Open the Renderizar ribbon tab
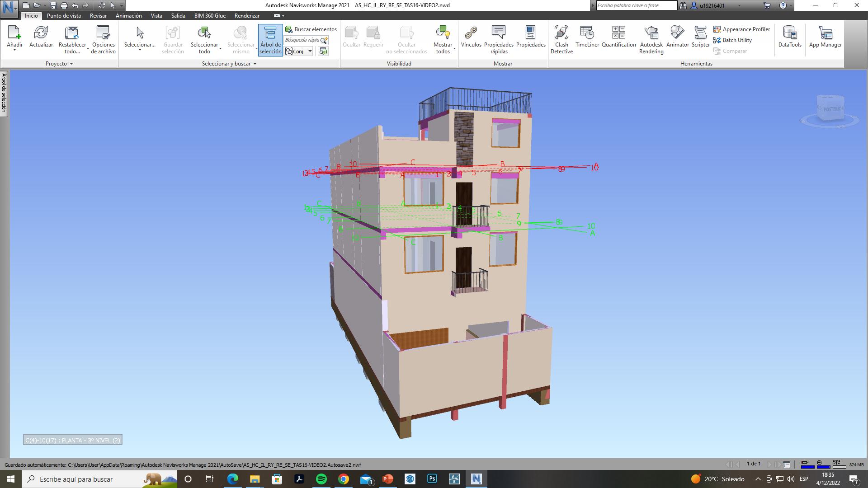 pyautogui.click(x=247, y=15)
